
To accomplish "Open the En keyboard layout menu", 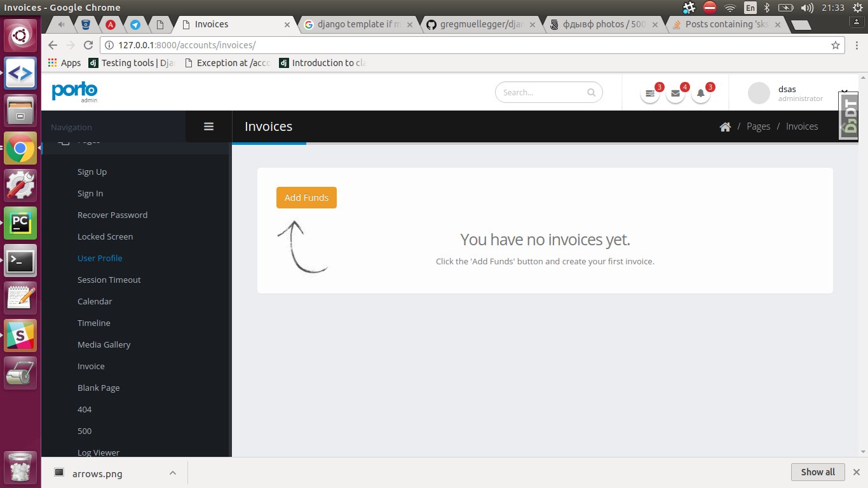I will click(750, 8).
